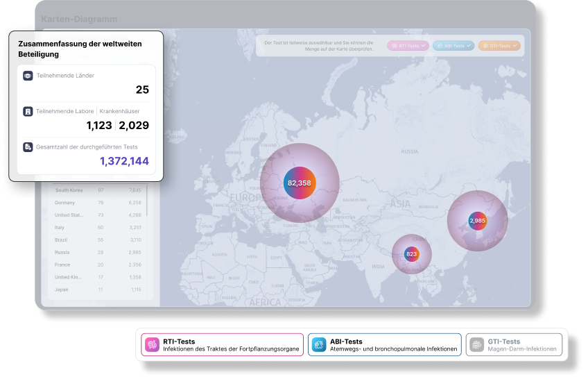Select the Germany row
This screenshot has width=588, height=377.
point(98,203)
